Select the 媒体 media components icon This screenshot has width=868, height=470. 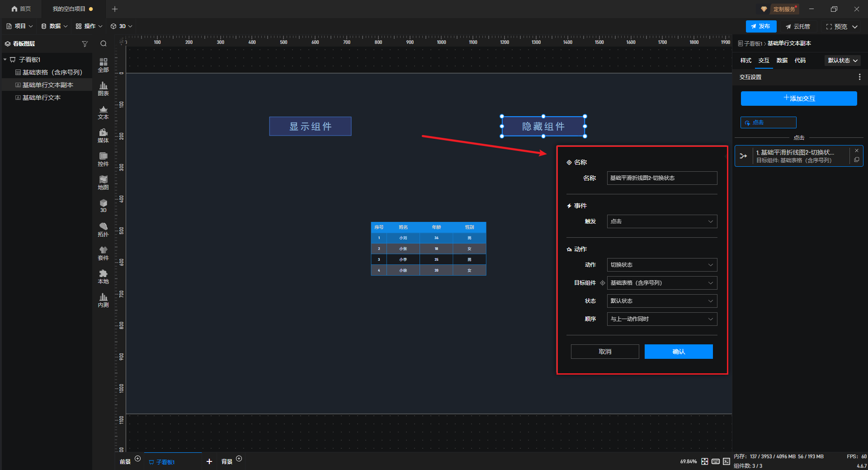pyautogui.click(x=103, y=136)
